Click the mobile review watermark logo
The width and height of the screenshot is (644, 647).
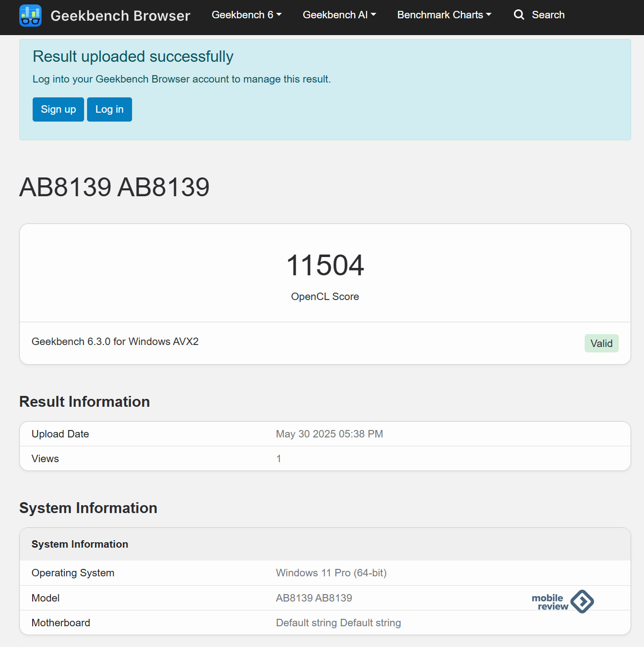point(563,602)
